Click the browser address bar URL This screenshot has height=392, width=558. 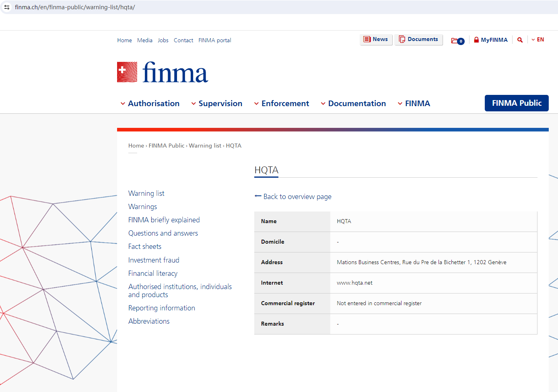pyautogui.click(x=75, y=7)
